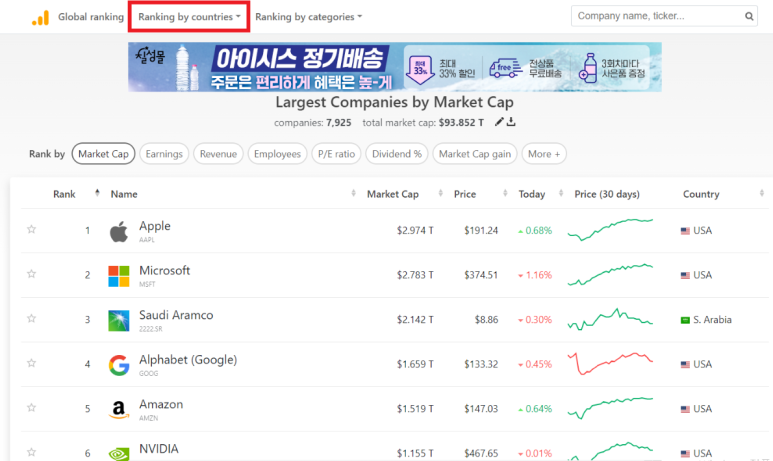773x461 pixels.
Task: Sort the table by Today column arrow
Action: coord(561,193)
